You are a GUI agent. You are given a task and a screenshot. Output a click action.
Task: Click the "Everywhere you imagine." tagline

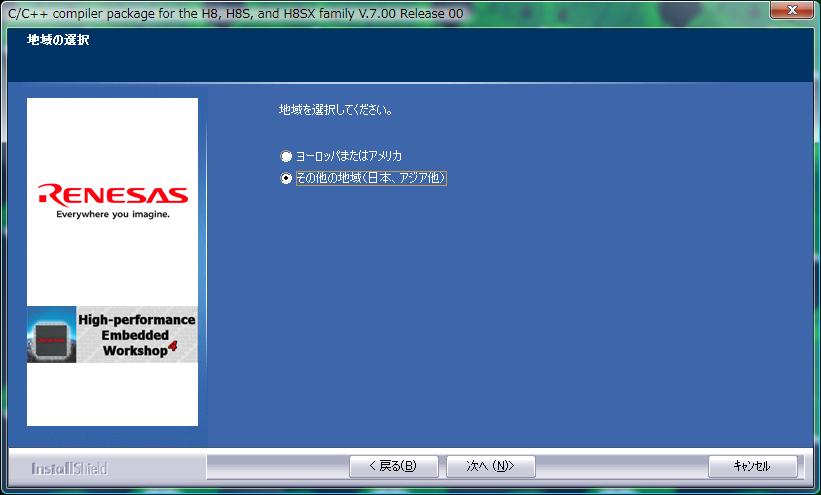(112, 214)
